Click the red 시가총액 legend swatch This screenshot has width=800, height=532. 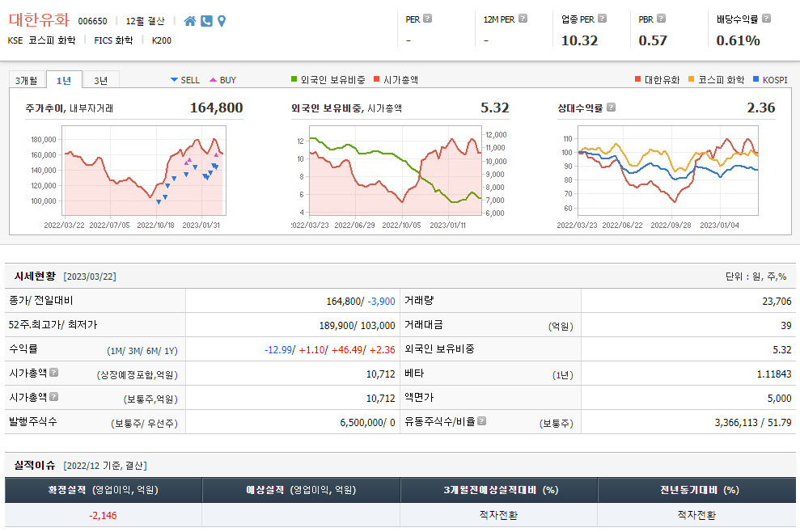376,79
